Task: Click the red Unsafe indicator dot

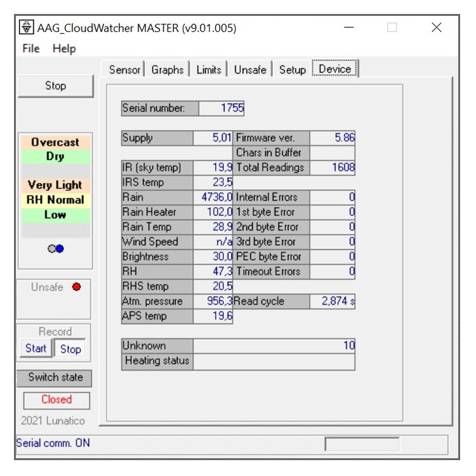Action: pos(77,287)
